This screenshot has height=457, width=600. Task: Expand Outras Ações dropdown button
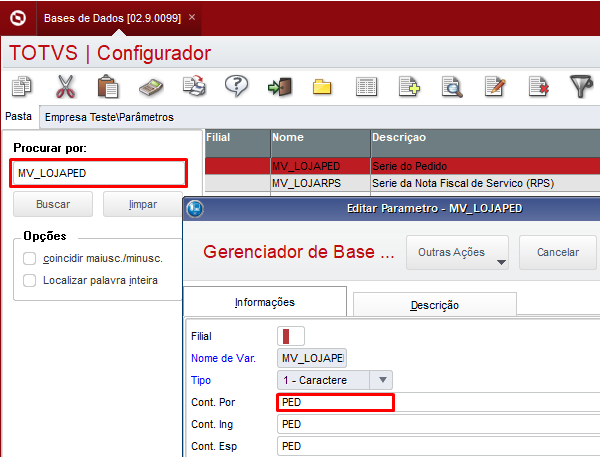pyautogui.click(x=457, y=253)
